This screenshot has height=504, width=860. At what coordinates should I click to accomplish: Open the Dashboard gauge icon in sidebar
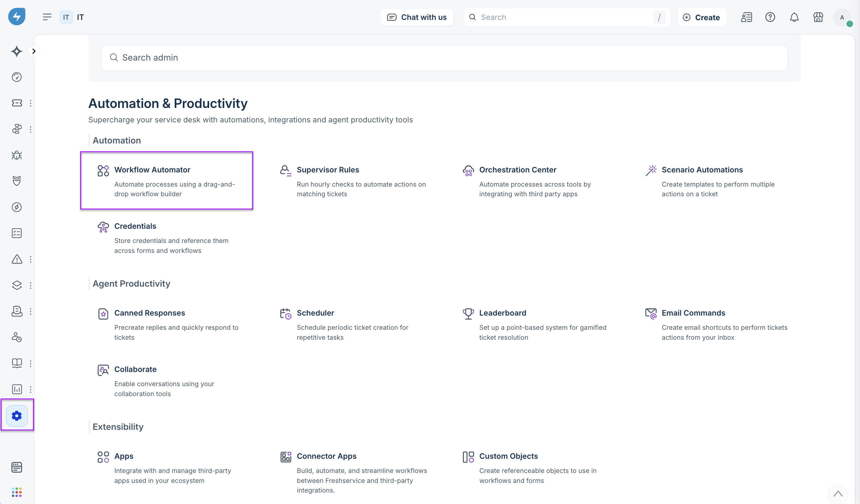click(16, 77)
